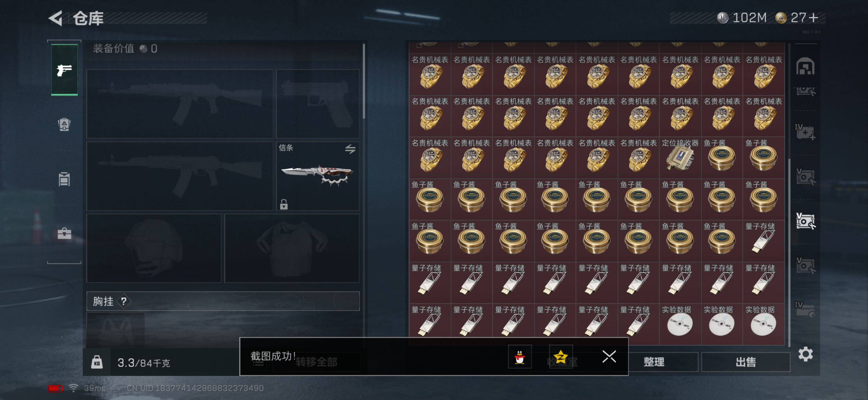Select the highlighted level V storage box
The height and width of the screenshot is (400, 868).
[x=805, y=221]
